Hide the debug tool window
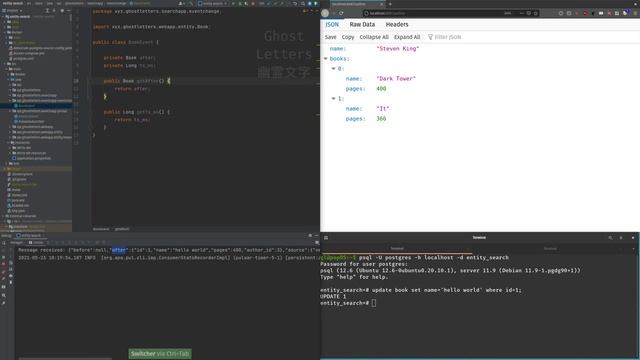 316,236
